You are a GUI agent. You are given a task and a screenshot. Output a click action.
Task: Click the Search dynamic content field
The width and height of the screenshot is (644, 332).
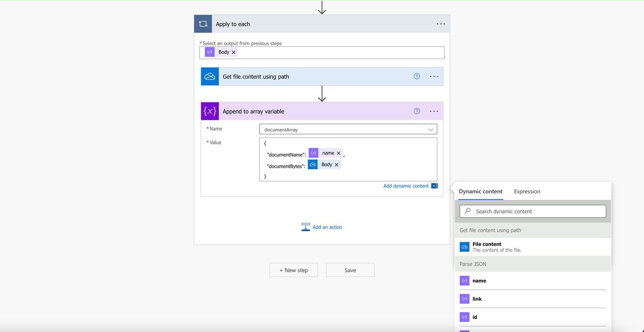533,211
